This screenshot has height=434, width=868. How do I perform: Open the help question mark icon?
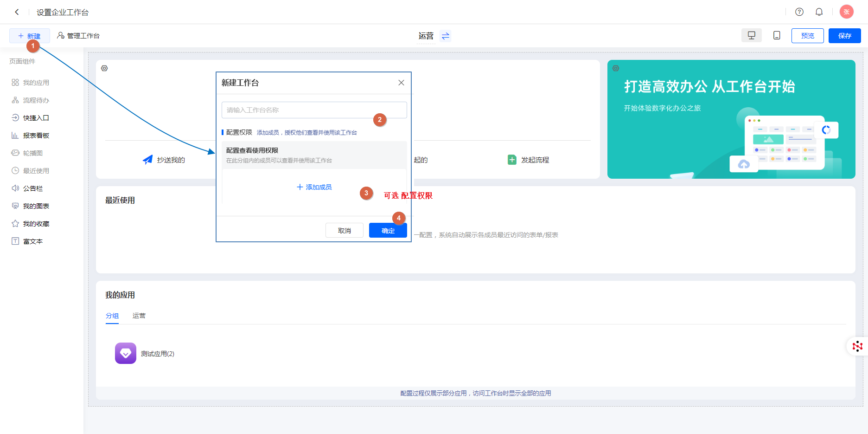(x=799, y=12)
